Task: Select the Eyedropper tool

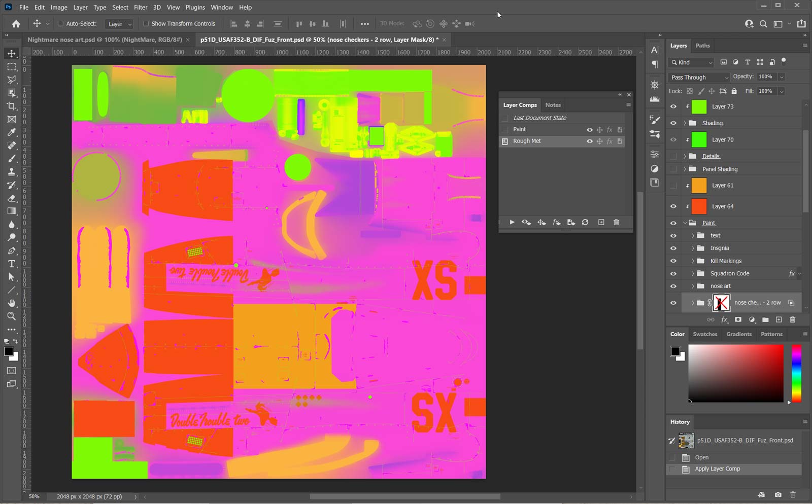Action: coord(11,132)
